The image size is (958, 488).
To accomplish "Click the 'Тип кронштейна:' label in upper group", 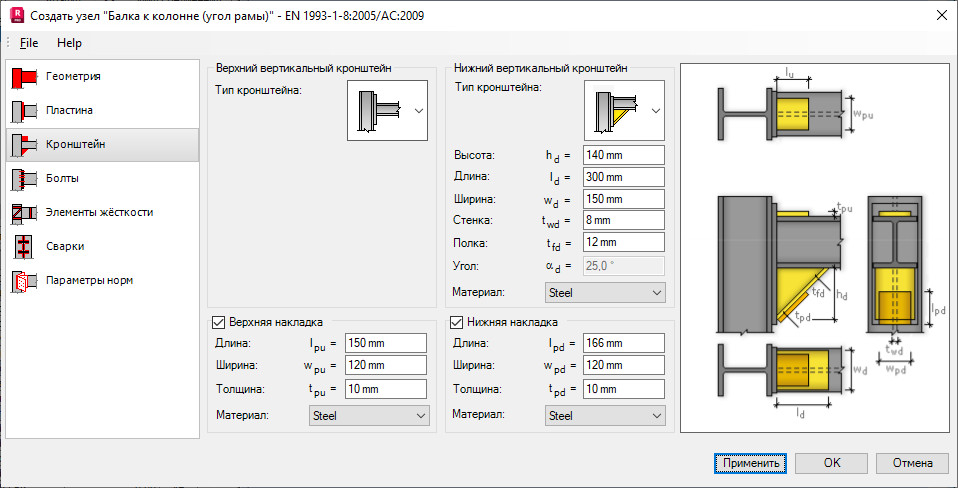I will coord(259,90).
